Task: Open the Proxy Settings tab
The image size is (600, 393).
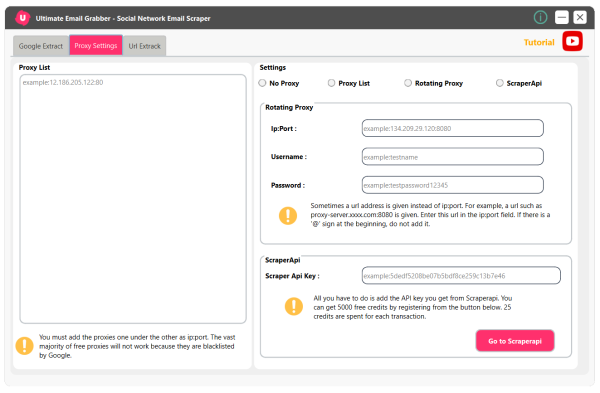Action: click(96, 45)
